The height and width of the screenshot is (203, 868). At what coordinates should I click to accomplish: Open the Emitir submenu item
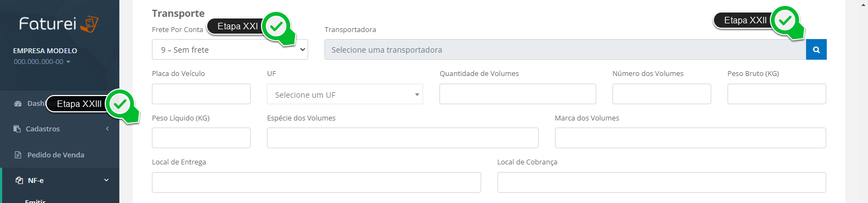35,200
